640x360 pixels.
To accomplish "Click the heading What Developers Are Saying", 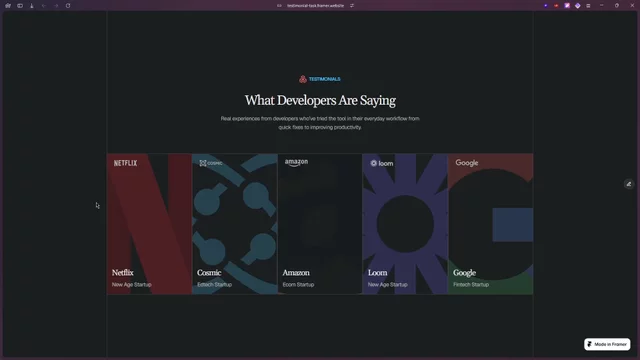I will click(320, 100).
